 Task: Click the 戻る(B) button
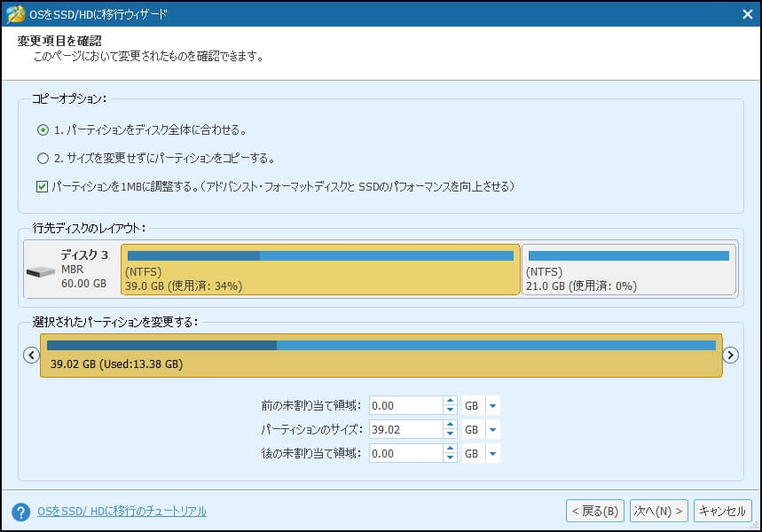[x=594, y=510]
